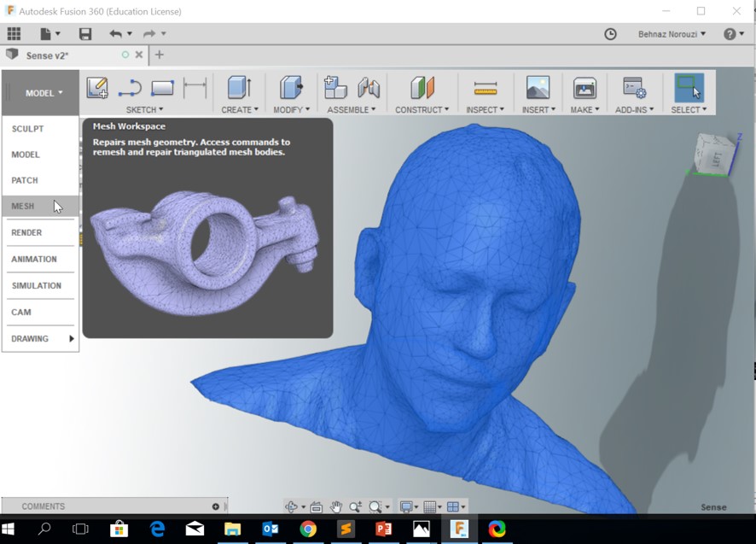Expand the MAKE dropdown menu
Image resolution: width=756 pixels, height=544 pixels.
pos(584,109)
